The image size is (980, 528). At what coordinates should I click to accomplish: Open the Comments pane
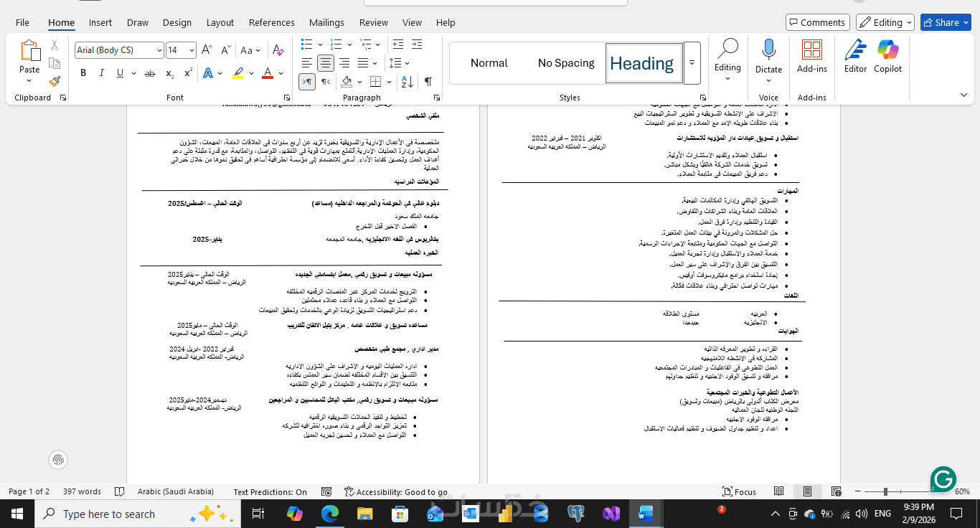click(817, 22)
